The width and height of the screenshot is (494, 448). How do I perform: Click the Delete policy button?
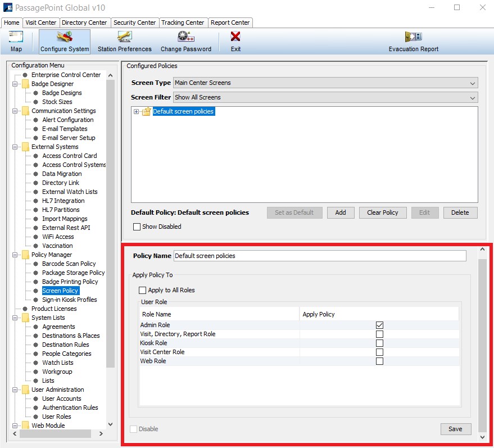[460, 212]
